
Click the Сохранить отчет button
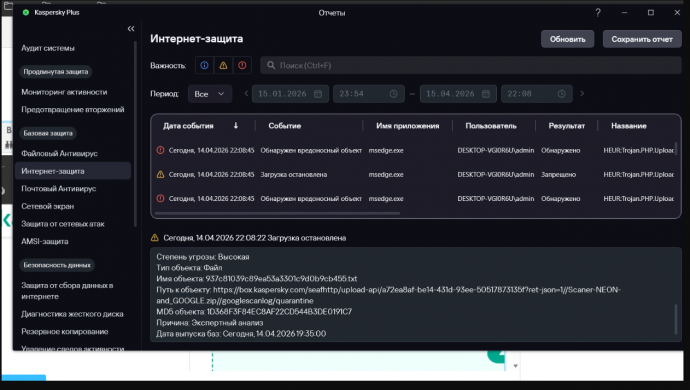tap(642, 39)
